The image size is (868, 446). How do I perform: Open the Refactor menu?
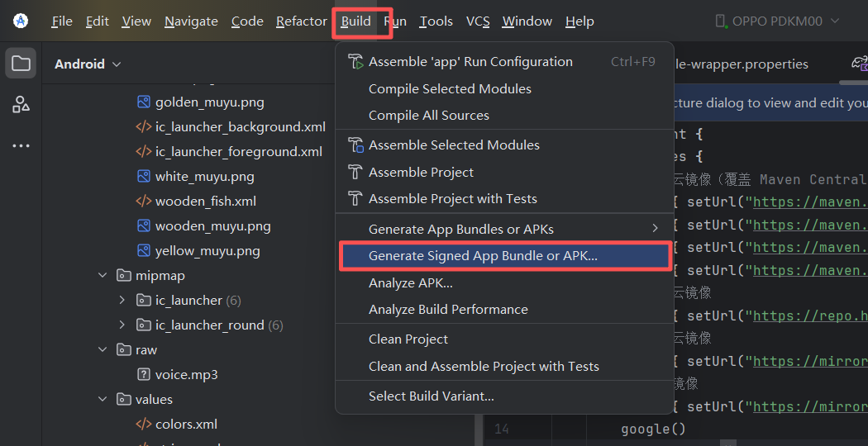coord(301,21)
